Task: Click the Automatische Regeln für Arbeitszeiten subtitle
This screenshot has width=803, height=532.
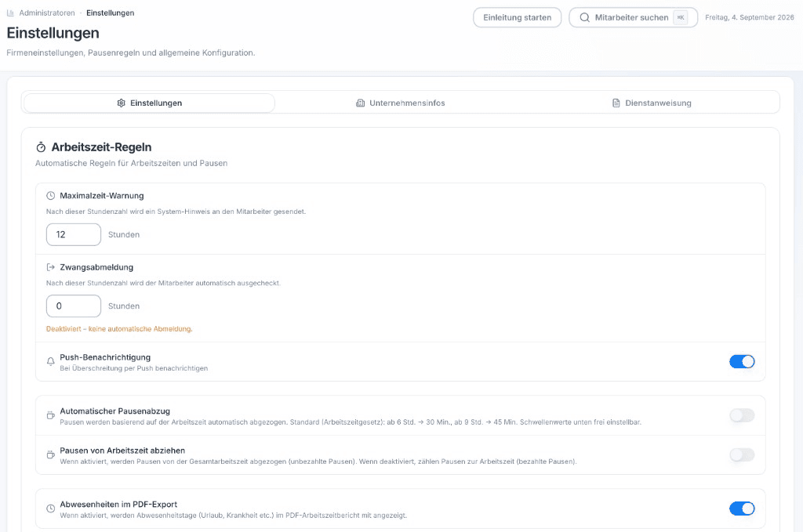Action: pos(131,163)
